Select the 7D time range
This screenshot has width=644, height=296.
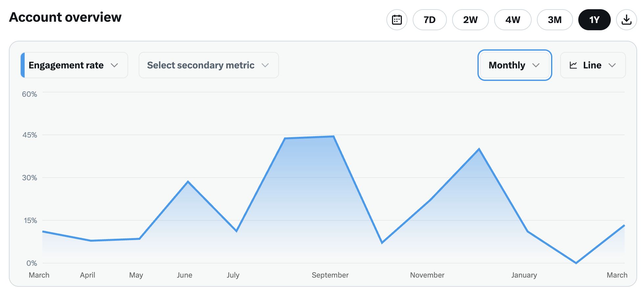click(x=429, y=20)
